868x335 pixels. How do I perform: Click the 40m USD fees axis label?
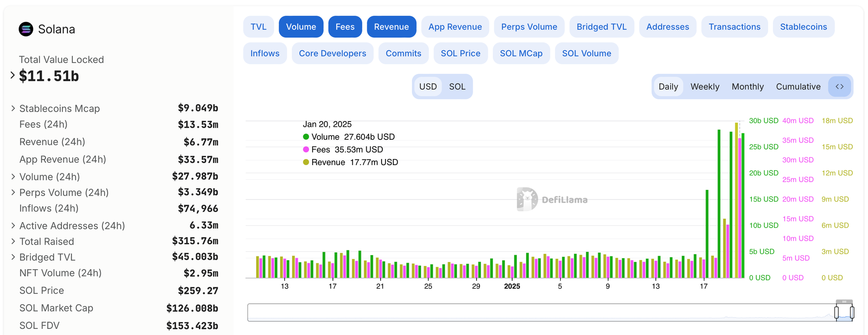point(798,121)
